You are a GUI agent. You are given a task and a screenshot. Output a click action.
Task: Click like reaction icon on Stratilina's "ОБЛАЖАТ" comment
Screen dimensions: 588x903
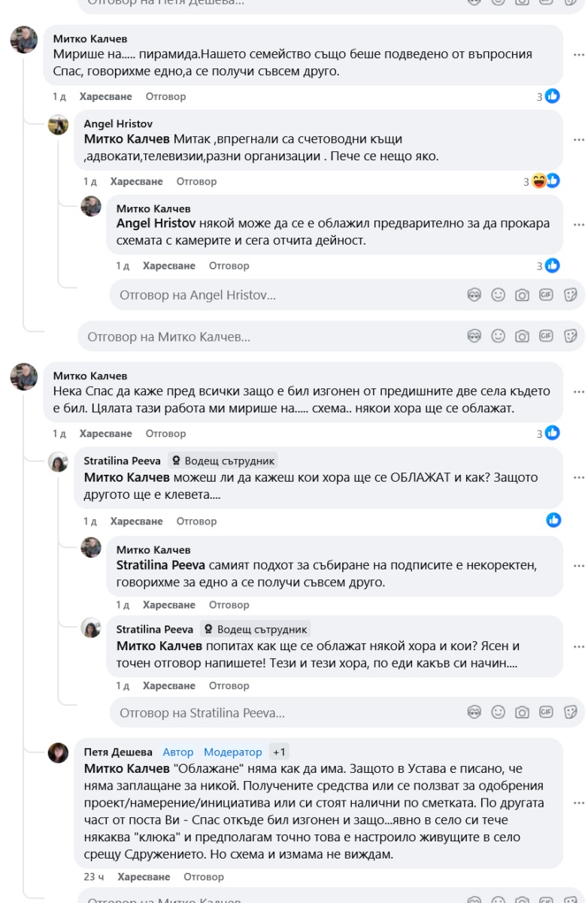click(553, 521)
